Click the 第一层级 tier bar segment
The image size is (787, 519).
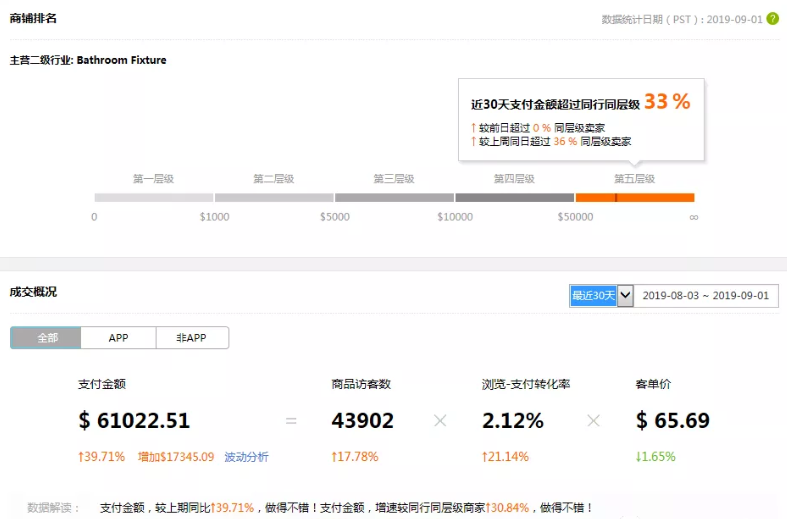coord(154,198)
